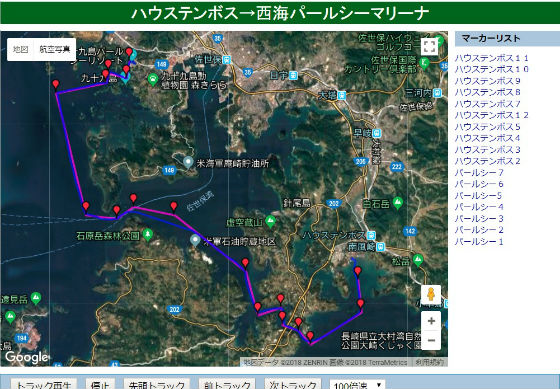Viewport: 560px width, 389px height.
Task: Open ハウステンボス９ marker link
Action: pyautogui.click(x=488, y=81)
